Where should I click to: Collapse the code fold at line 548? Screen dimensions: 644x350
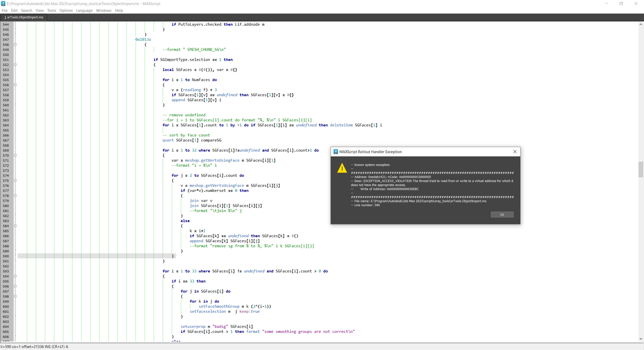(x=15, y=44)
